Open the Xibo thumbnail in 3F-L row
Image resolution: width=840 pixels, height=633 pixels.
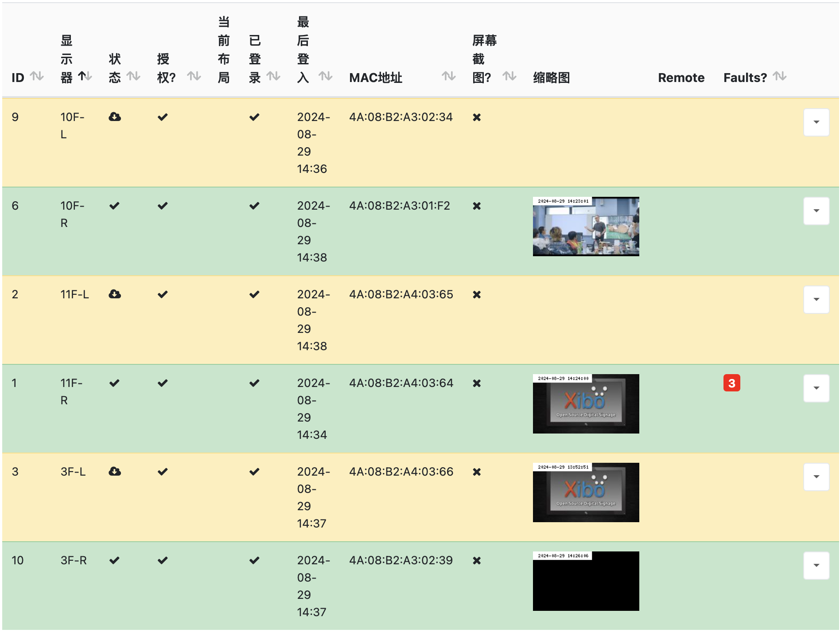point(586,492)
